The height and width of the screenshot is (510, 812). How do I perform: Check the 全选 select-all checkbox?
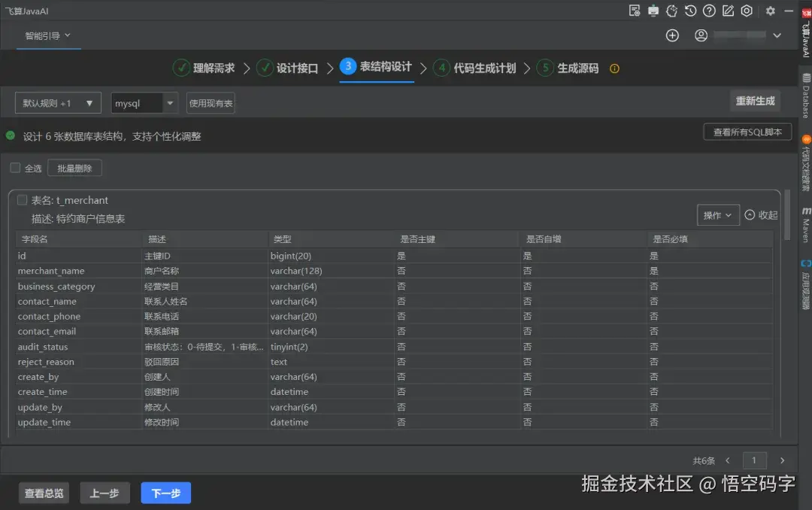pyautogui.click(x=15, y=167)
